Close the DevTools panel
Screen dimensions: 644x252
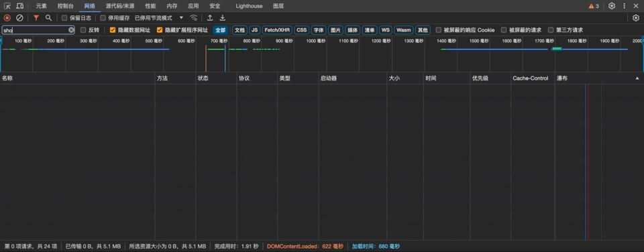tap(636, 6)
